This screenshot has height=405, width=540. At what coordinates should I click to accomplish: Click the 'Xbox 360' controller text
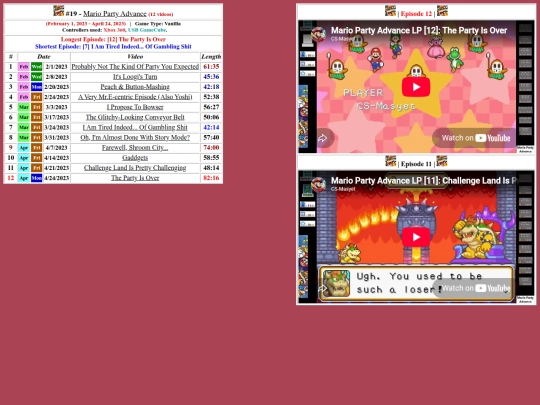pyautogui.click(x=114, y=30)
